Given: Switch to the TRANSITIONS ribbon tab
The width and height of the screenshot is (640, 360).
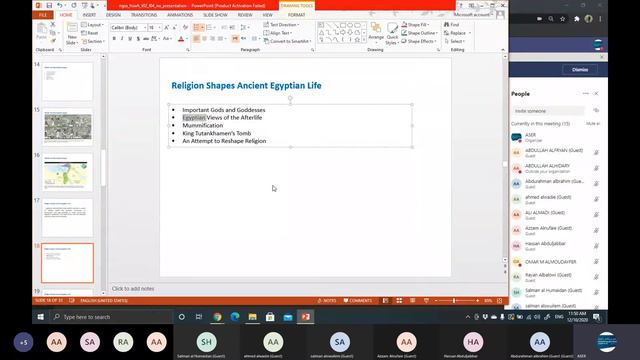Looking at the screenshot, I should (x=144, y=15).
